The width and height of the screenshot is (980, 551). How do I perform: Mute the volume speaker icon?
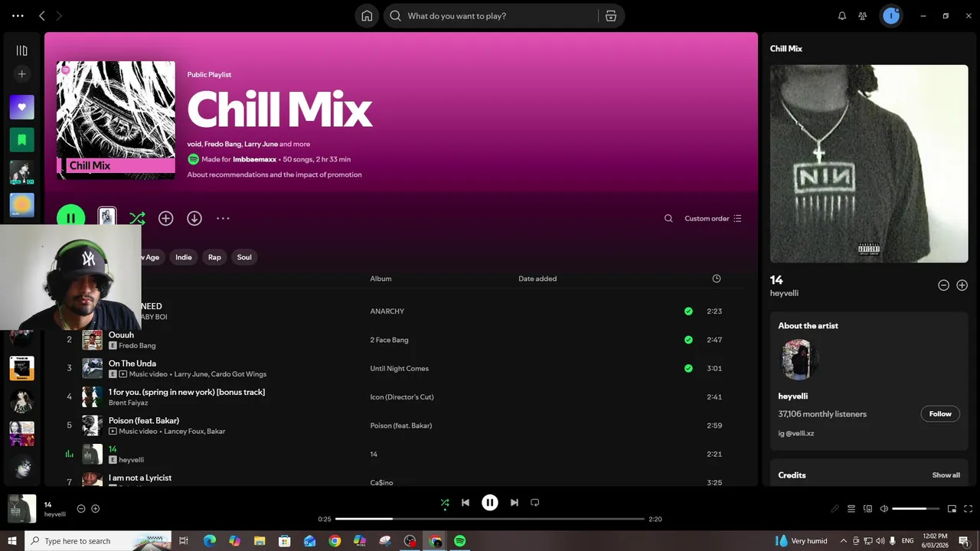pos(884,509)
